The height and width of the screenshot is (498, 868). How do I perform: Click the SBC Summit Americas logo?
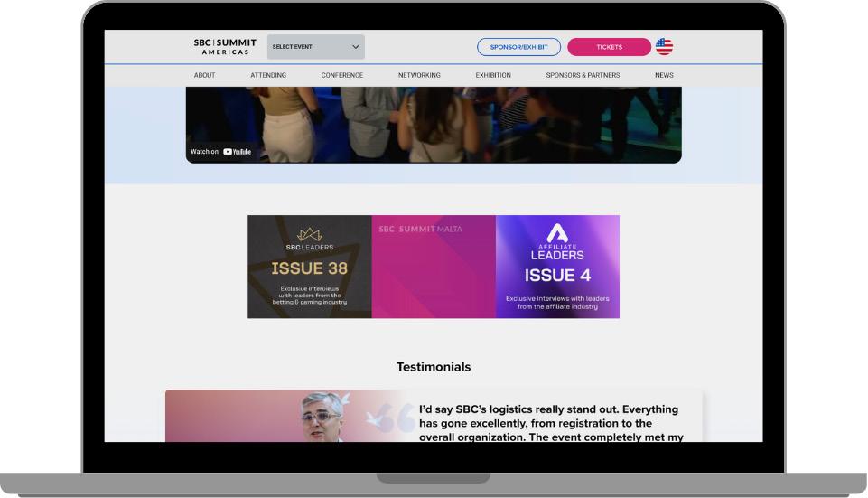(x=225, y=46)
